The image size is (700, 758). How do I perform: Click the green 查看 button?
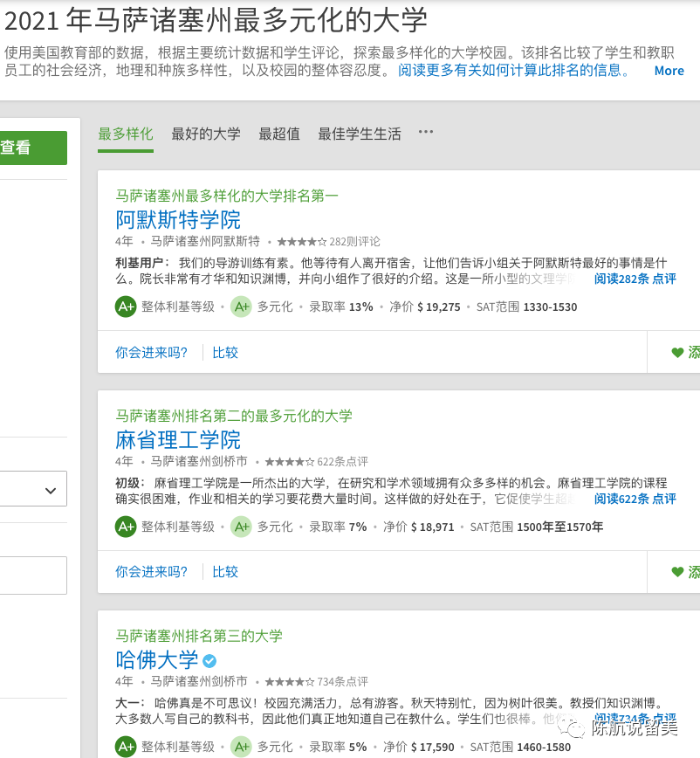pyautogui.click(x=33, y=148)
